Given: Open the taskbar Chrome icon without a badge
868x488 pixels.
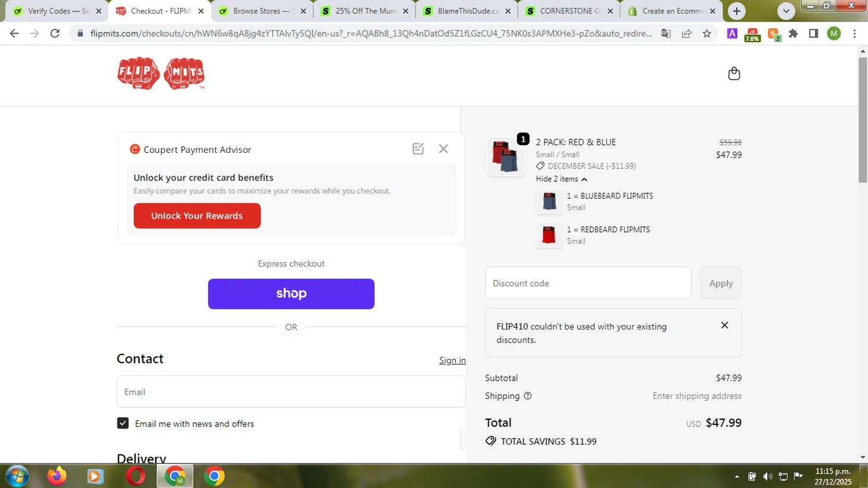Looking at the screenshot, I should [x=214, y=476].
